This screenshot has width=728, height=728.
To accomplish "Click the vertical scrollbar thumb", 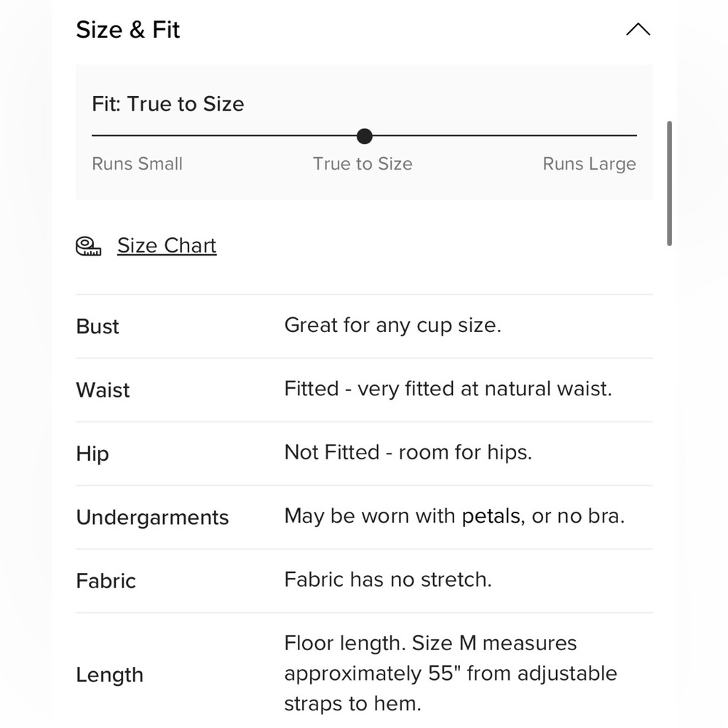I will [669, 183].
